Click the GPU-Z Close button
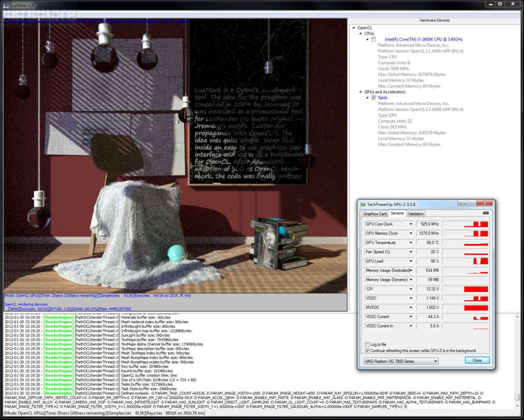Image resolution: width=524 pixels, height=420 pixels. coord(477,361)
